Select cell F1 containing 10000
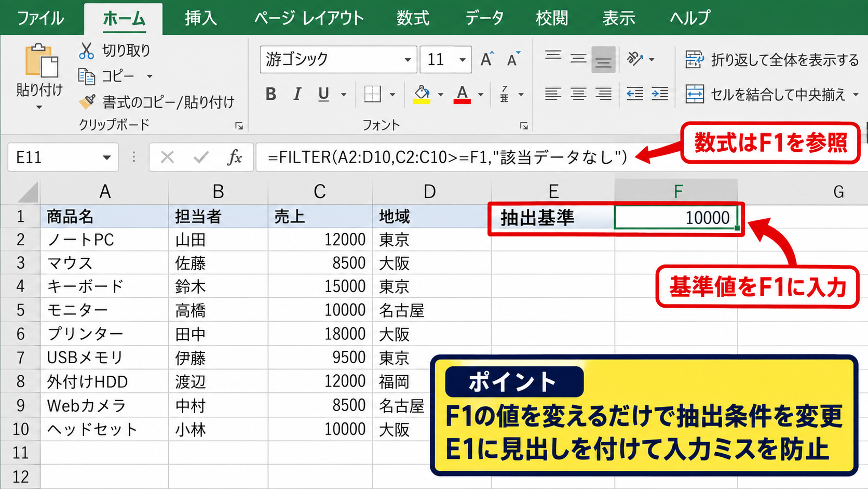Viewport: 868px width, 489px height. [676, 217]
